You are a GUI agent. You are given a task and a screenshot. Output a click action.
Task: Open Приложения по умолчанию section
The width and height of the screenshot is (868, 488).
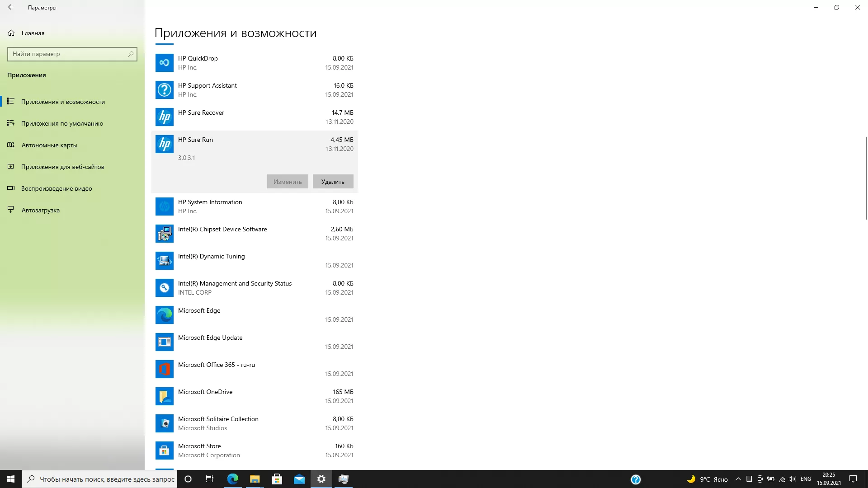pyautogui.click(x=62, y=123)
